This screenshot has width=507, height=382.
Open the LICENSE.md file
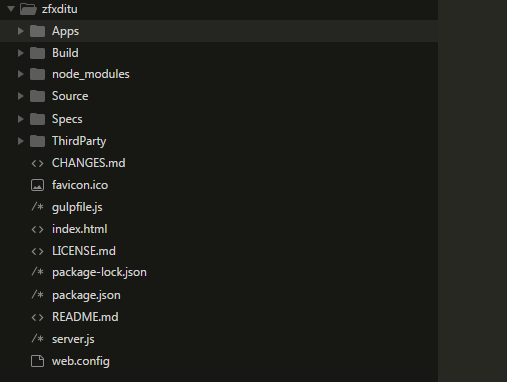pyautogui.click(x=84, y=251)
